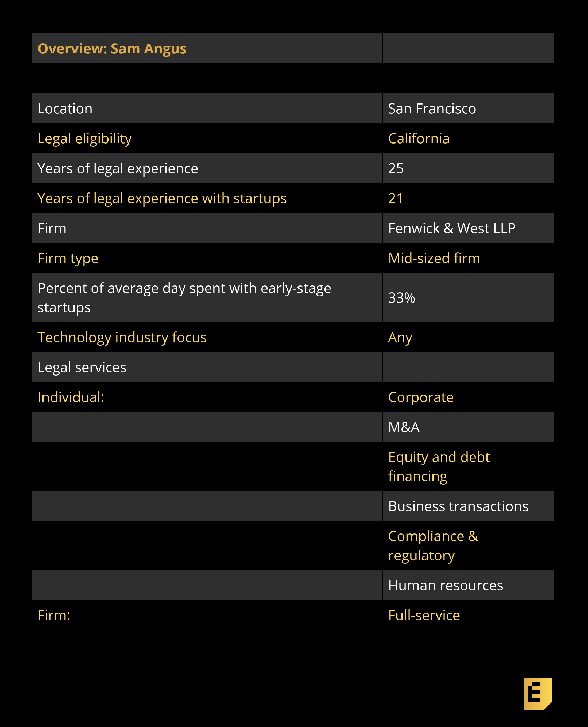Select Compliance & regulatory entry
This screenshot has width=588, height=727.
(432, 546)
